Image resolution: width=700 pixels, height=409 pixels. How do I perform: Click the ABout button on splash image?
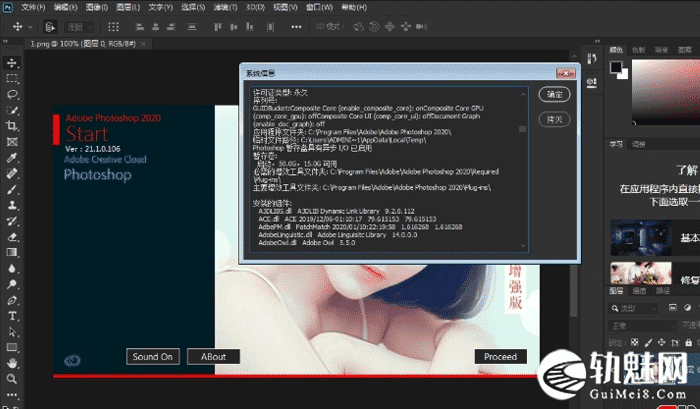(x=213, y=357)
